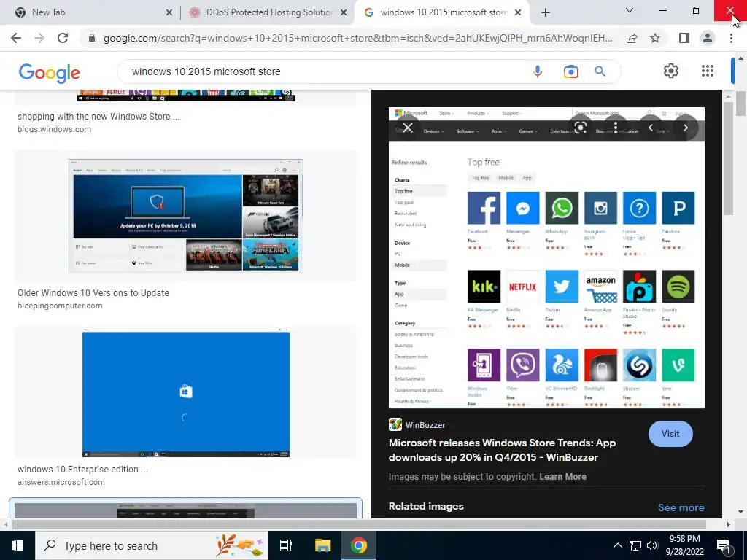See more related images
This screenshot has width=747, height=560.
[681, 507]
